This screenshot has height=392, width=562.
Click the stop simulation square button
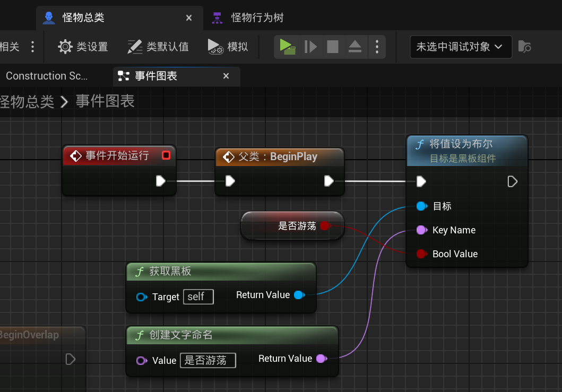tap(333, 47)
